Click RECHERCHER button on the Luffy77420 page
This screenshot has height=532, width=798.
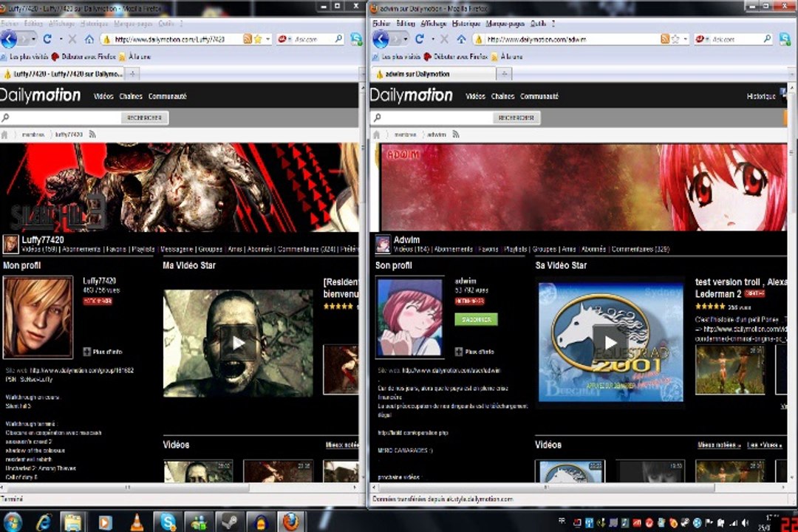(x=145, y=117)
